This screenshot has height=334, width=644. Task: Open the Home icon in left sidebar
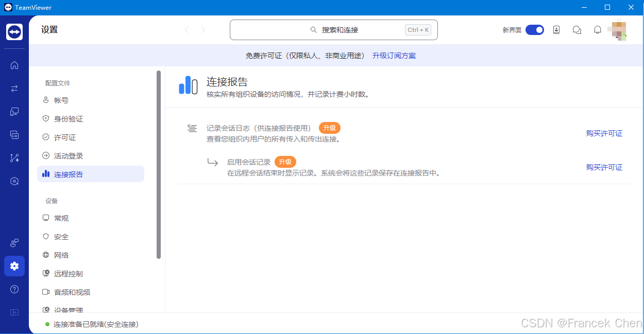point(14,65)
